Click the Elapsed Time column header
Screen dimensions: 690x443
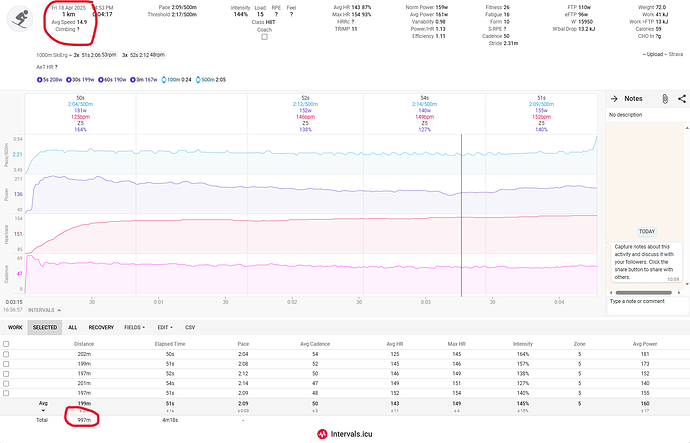[170, 344]
